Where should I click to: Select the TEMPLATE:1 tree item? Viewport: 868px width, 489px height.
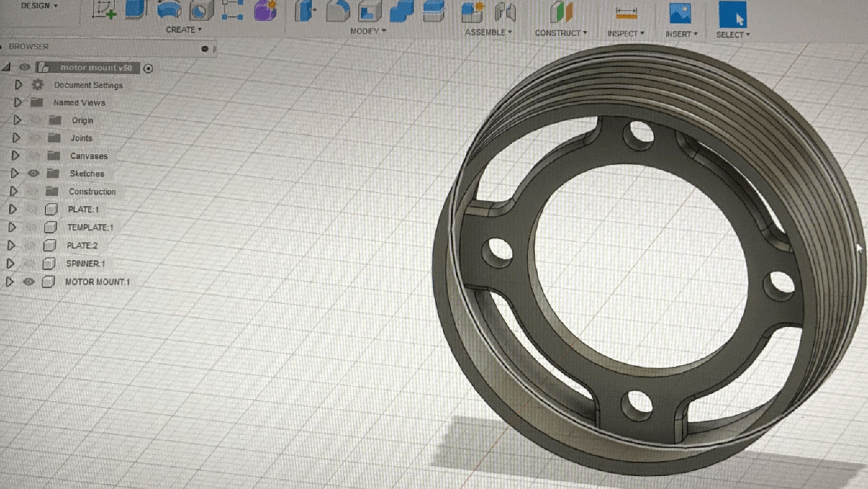point(90,228)
